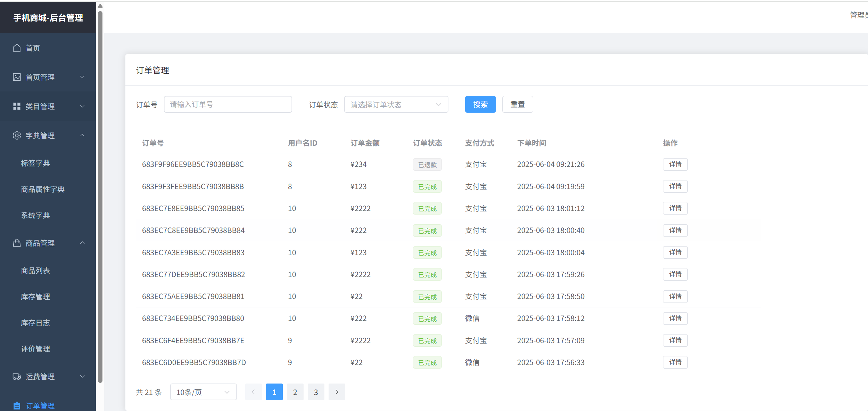Screen dimensions: 868x411
Task: Collapse the 字典管理 submenu chevron
Action: [x=82, y=135]
